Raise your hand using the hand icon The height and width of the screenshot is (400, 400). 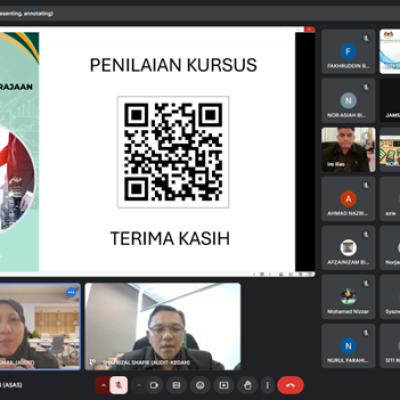[x=247, y=385]
